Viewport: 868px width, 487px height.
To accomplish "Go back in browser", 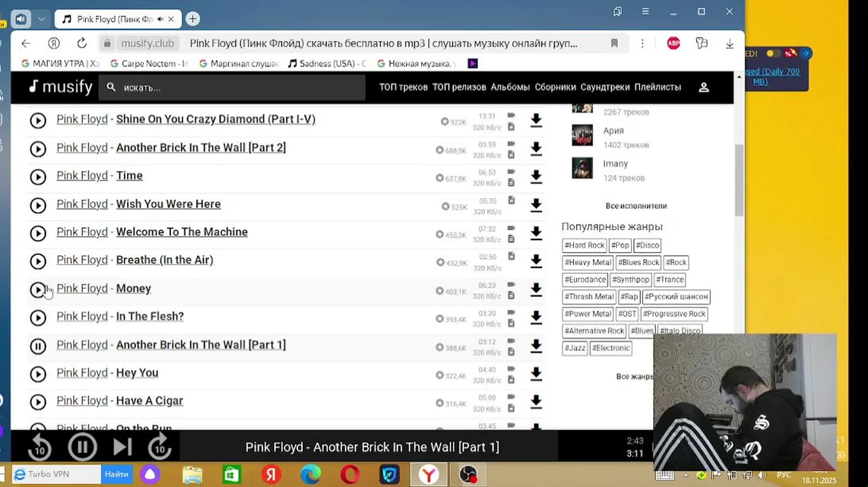I will point(26,43).
